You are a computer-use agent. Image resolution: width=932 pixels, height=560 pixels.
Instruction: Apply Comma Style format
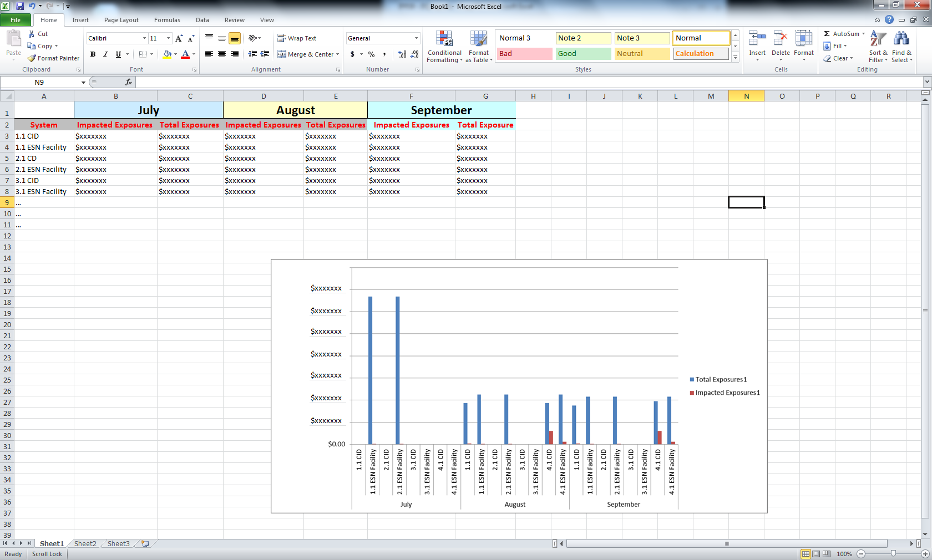[384, 54]
